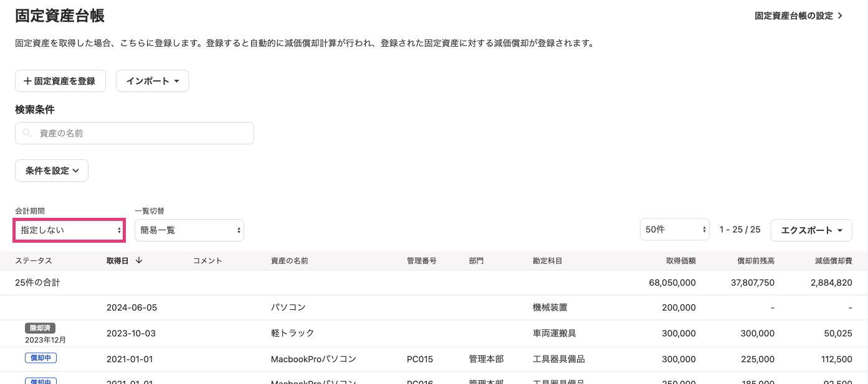Click the 減価償却費 column header

point(834,261)
